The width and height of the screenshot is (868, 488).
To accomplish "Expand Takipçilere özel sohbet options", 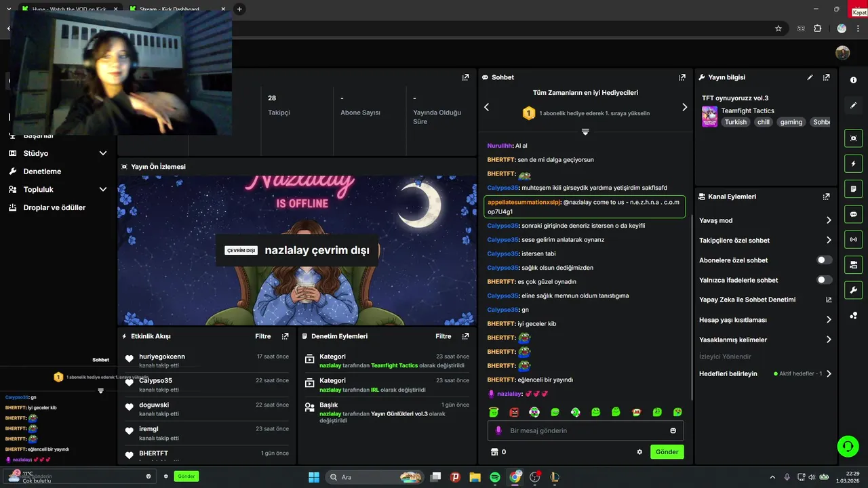I will (829, 240).
